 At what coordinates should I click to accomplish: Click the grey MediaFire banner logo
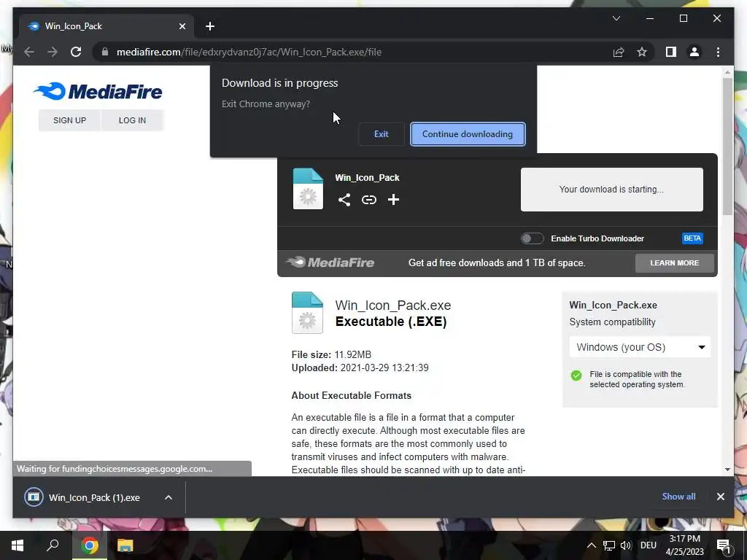330,262
